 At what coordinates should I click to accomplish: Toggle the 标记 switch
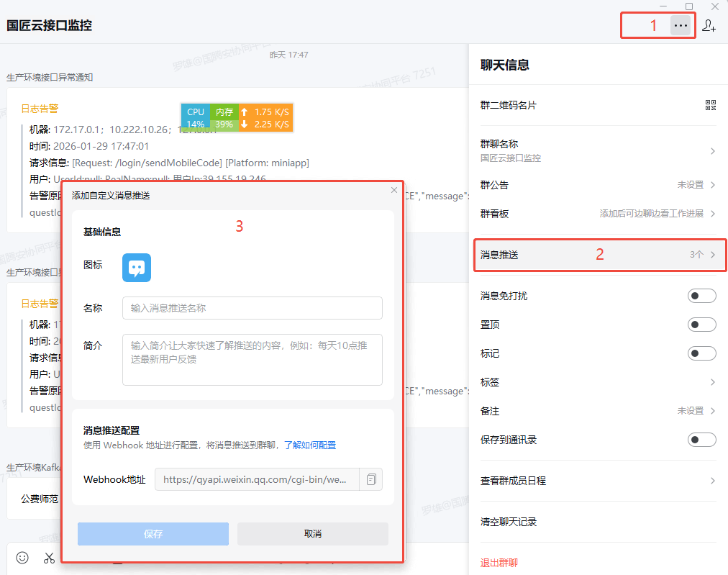tap(701, 353)
